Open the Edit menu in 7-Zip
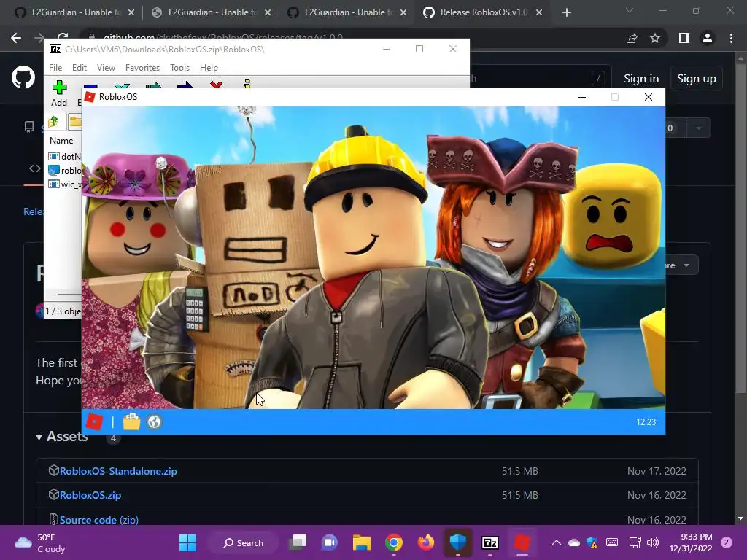747x560 pixels. pyautogui.click(x=79, y=68)
